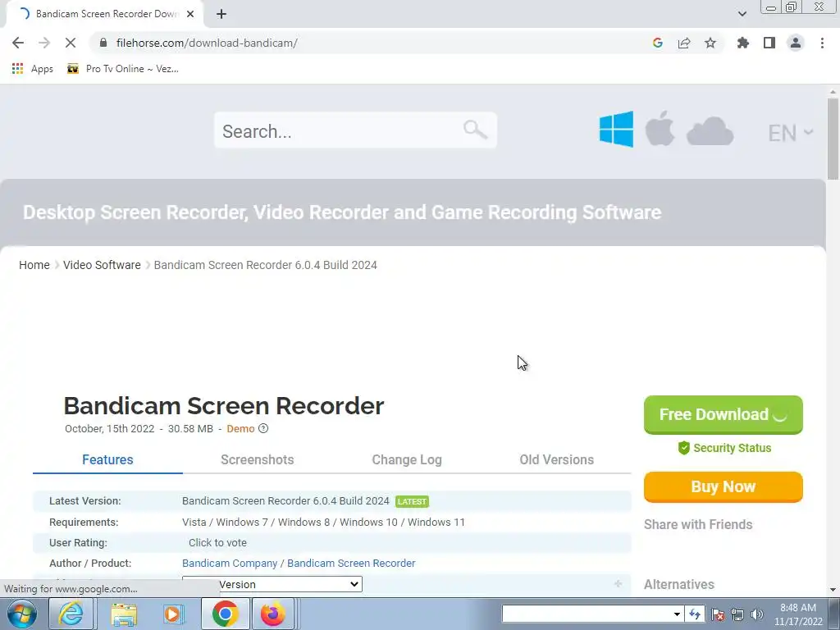The height and width of the screenshot is (630, 840).
Task: Close the Bandicam Screen Recorder tab
Action: point(190,14)
